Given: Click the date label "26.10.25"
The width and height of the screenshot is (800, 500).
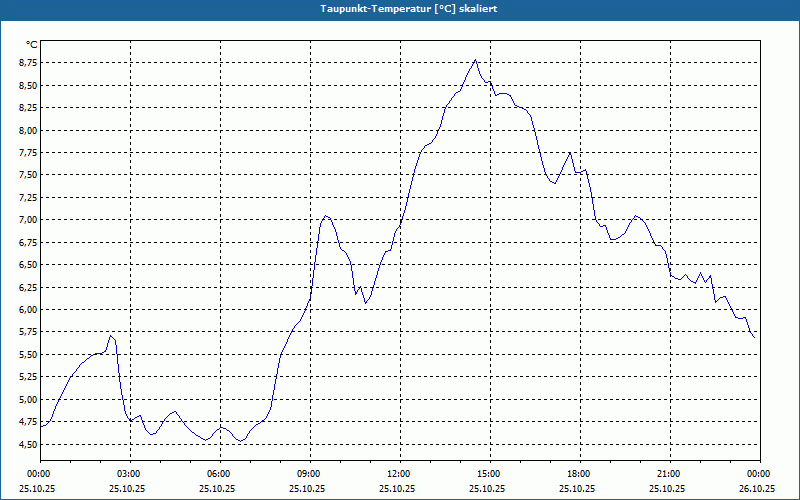Looking at the screenshot, I should click(757, 488).
